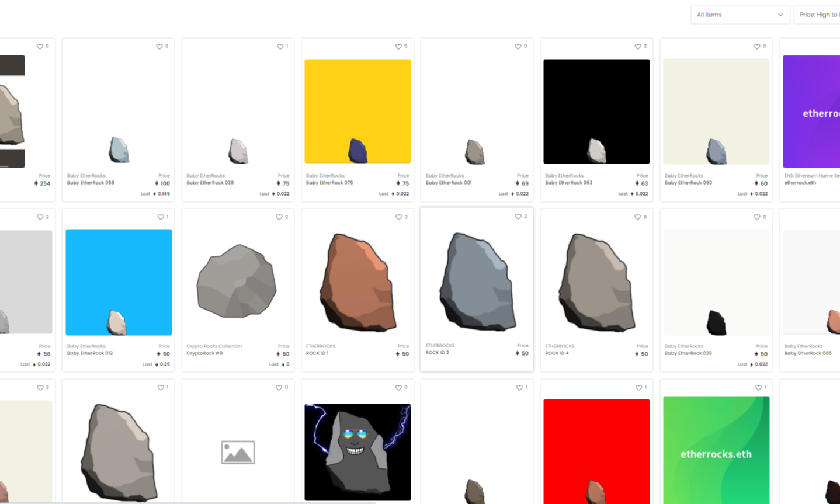Open the red background rock image
840x504 pixels.
pyautogui.click(x=596, y=451)
